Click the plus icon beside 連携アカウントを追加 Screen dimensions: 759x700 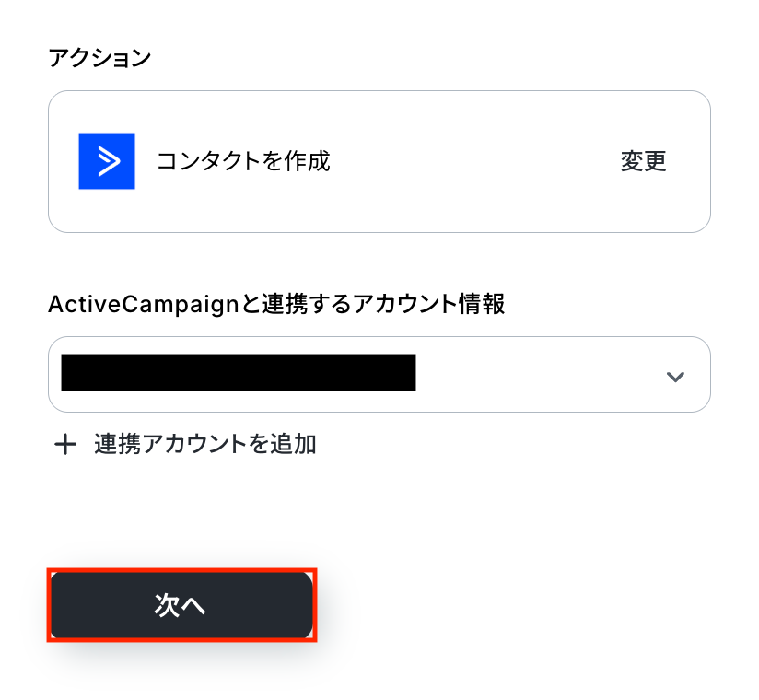click(x=65, y=445)
